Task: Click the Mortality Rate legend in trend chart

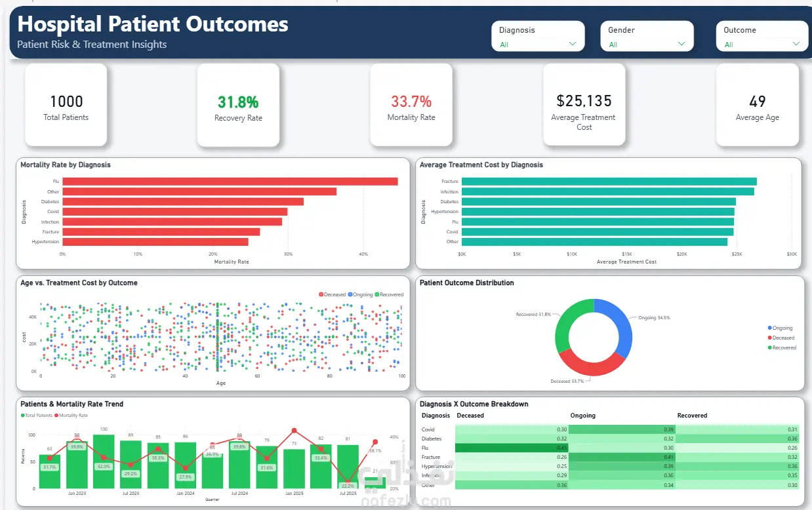Action: [71, 416]
